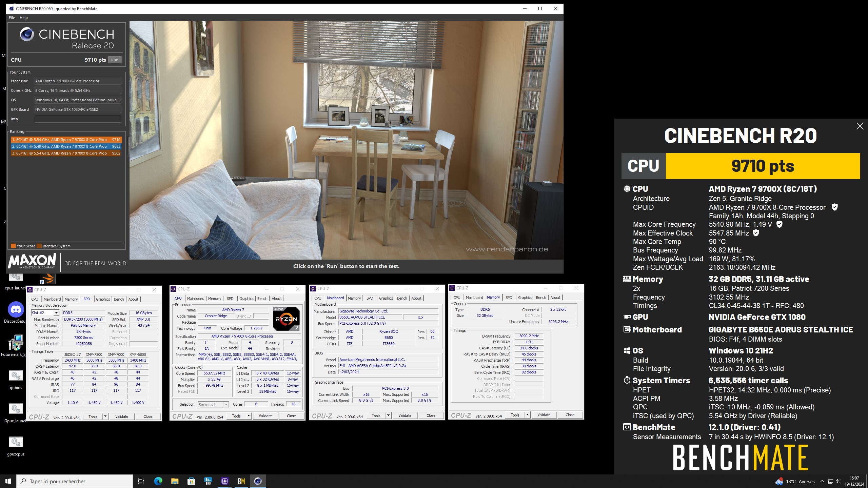The width and height of the screenshot is (868, 488).
Task: Select ranking entry 1 scoring 9710
Action: pos(66,140)
